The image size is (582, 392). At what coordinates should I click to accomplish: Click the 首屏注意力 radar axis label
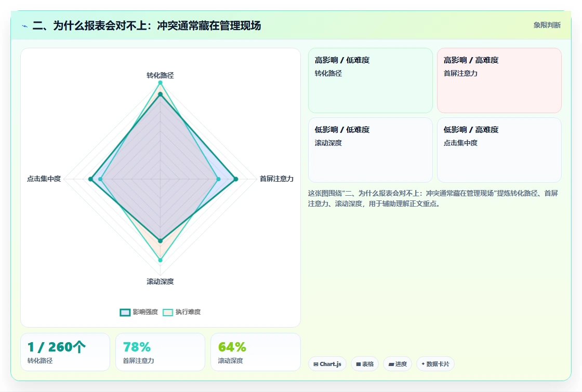276,179
